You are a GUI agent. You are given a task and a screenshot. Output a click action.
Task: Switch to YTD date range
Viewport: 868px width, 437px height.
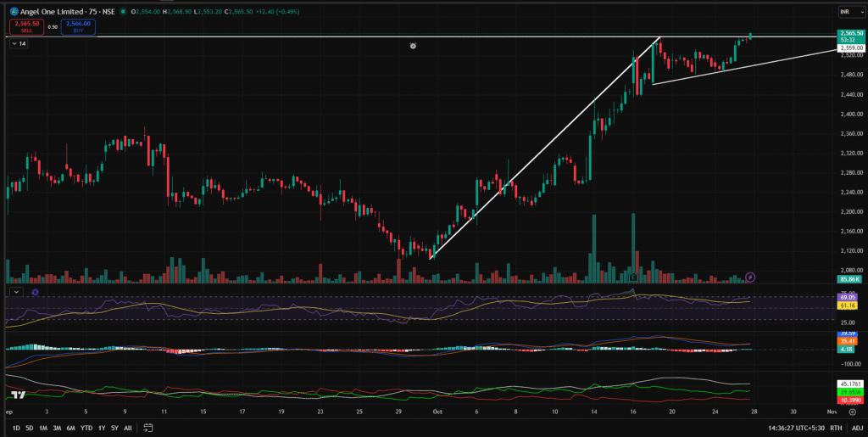tap(86, 429)
